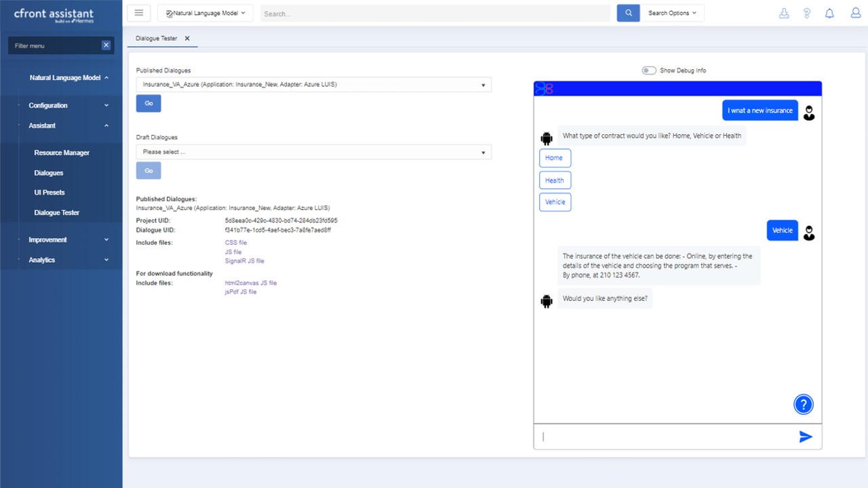Click Go under Published Dialogues
Screen dimensions: 868x488
149,104
